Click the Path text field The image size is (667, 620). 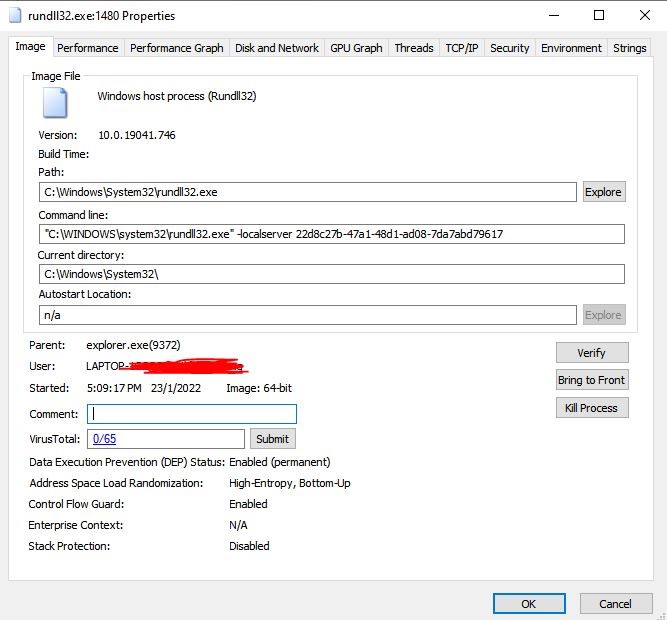click(x=308, y=192)
